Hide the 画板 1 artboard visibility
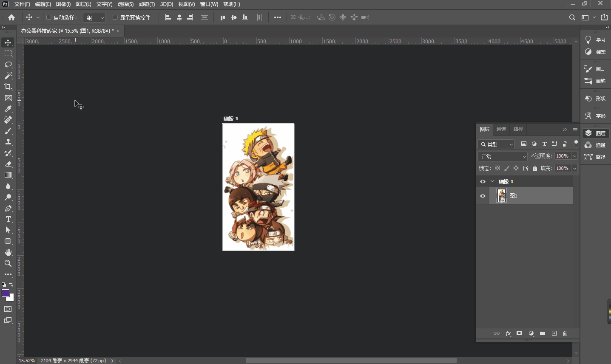Viewport: 611px width, 364px height. click(x=483, y=181)
